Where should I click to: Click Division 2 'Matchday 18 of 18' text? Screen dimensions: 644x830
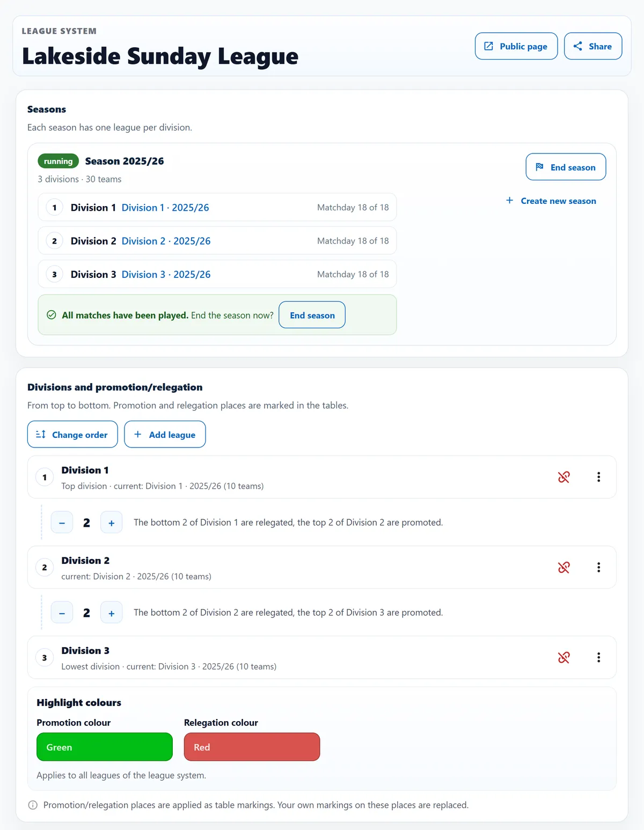[x=353, y=241]
